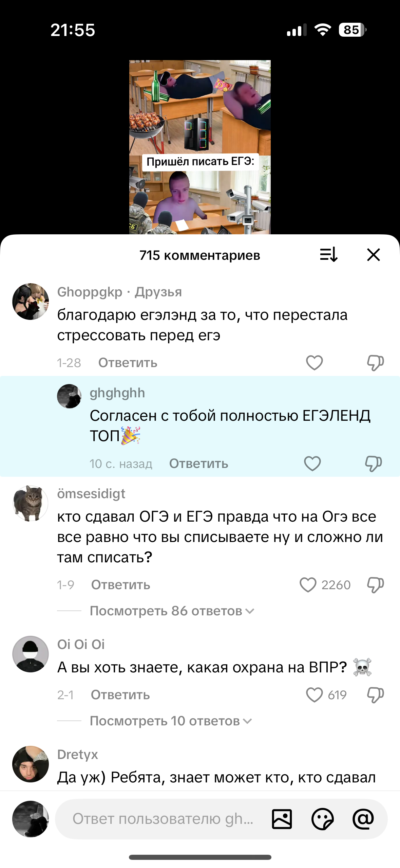Screen dimensions: 400x868
Task: Like Oi Oi Oi's comment
Action: pyautogui.click(x=314, y=695)
